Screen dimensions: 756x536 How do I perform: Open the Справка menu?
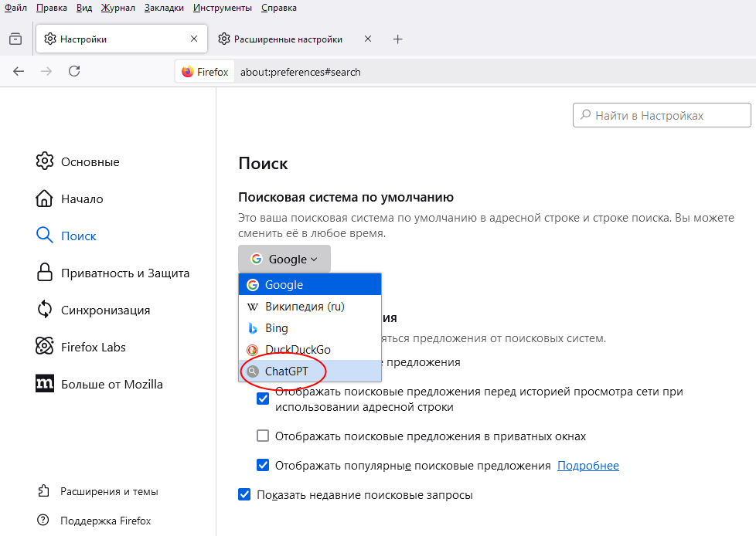[279, 8]
